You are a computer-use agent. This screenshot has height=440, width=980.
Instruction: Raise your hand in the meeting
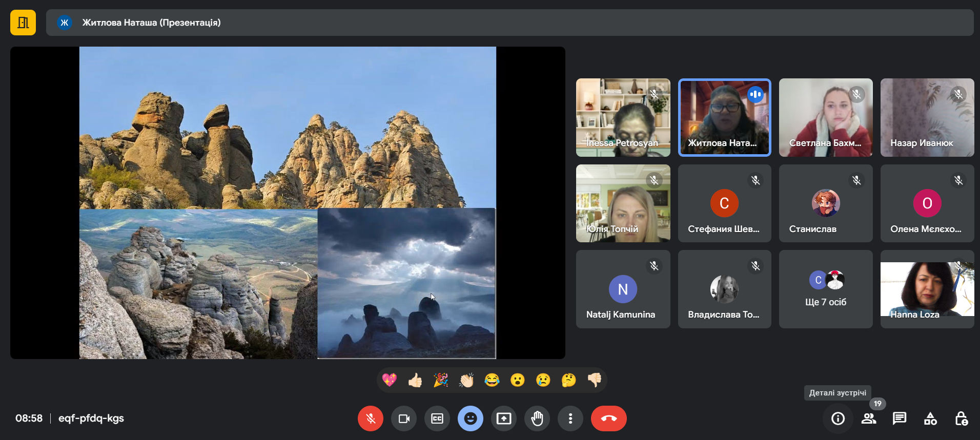point(537,418)
